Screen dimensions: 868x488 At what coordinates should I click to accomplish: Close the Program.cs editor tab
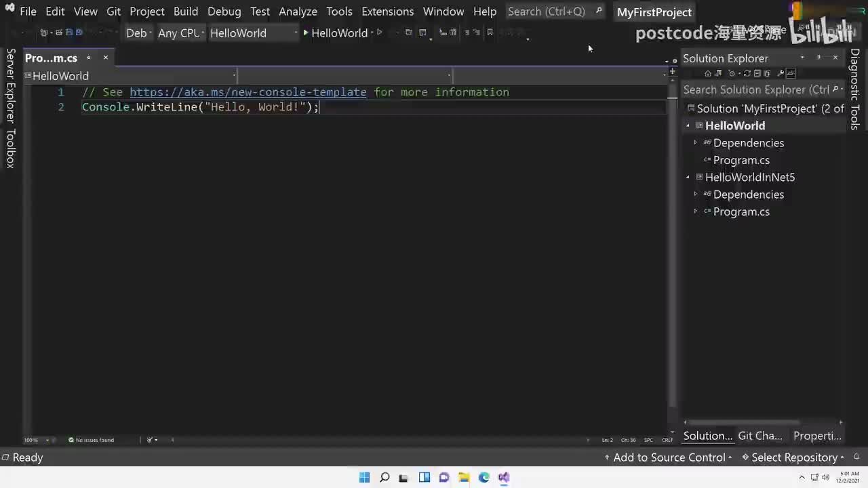coord(105,58)
